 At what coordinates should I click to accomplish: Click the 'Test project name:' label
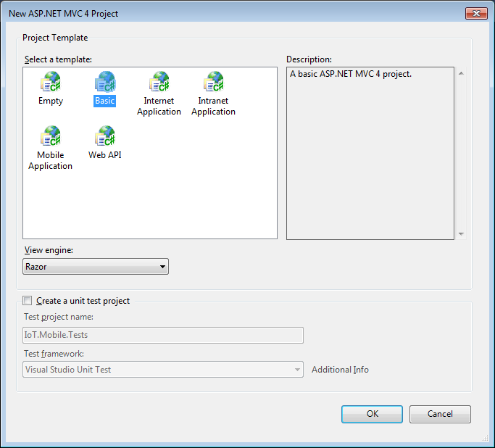(59, 317)
